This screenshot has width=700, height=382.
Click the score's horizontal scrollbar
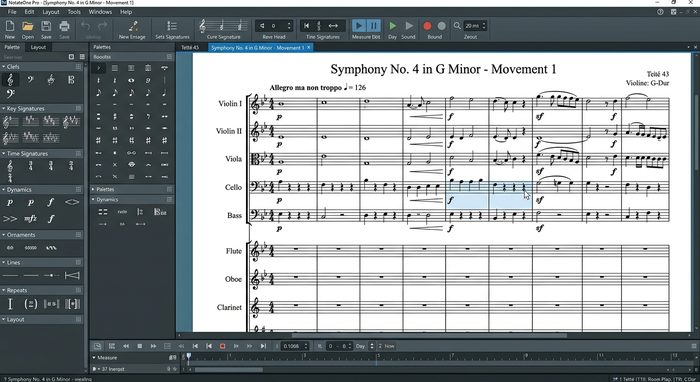pyautogui.click(x=429, y=335)
